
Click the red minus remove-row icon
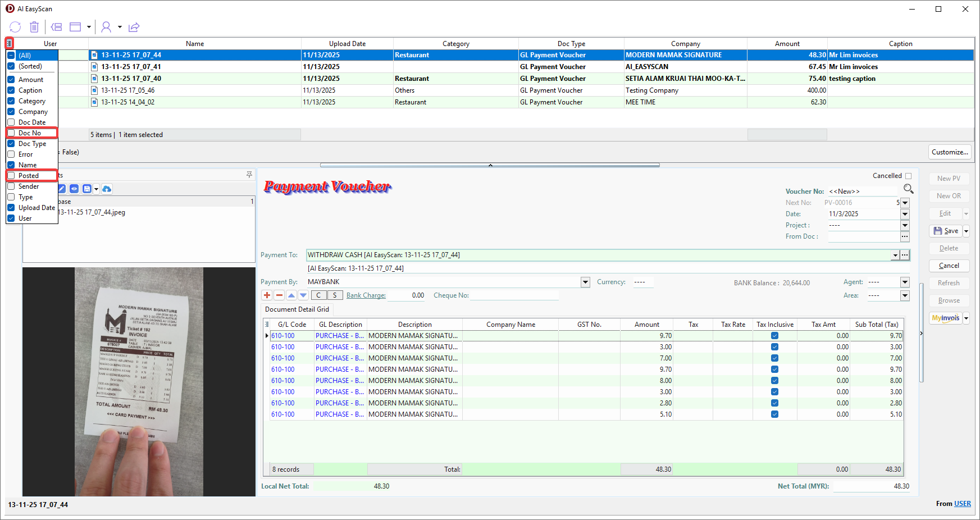[279, 295]
